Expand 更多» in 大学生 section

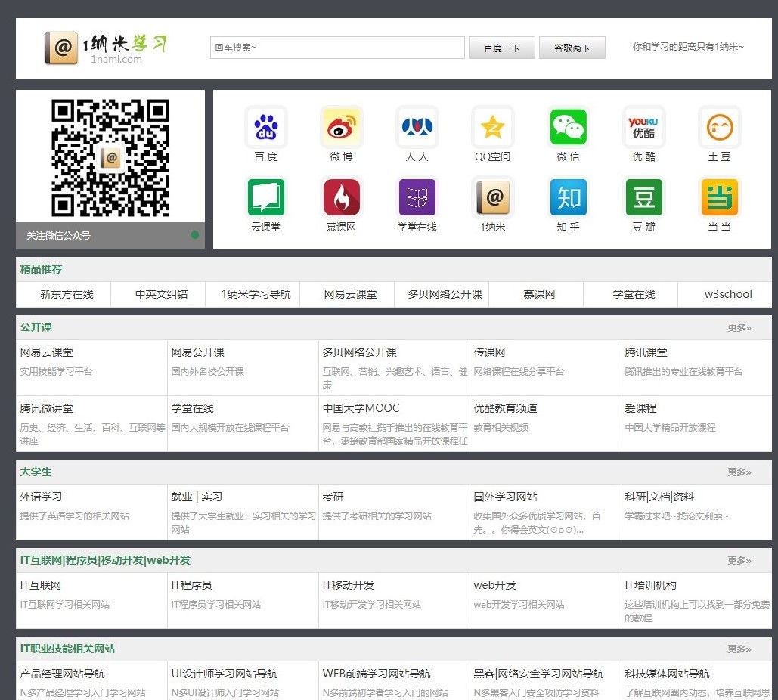(739, 472)
